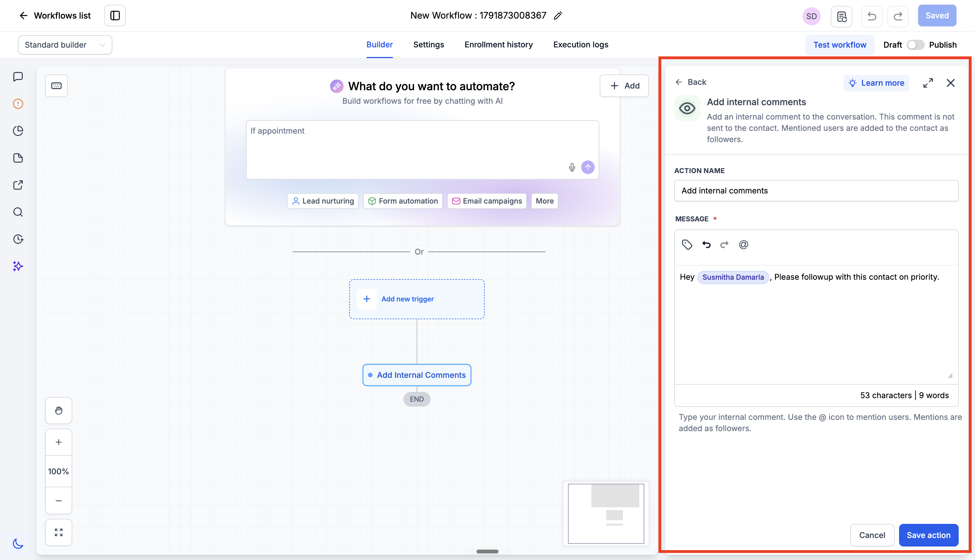Toggle the Draft/Publish switch
Image resolution: width=975 pixels, height=560 pixels.
point(915,45)
